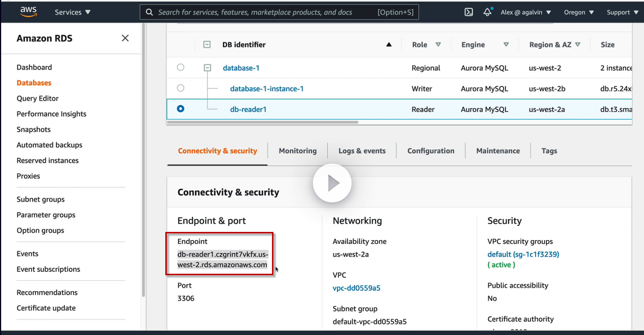The image size is (644, 335).
Task: Open the notifications bell icon
Action: pos(487,12)
